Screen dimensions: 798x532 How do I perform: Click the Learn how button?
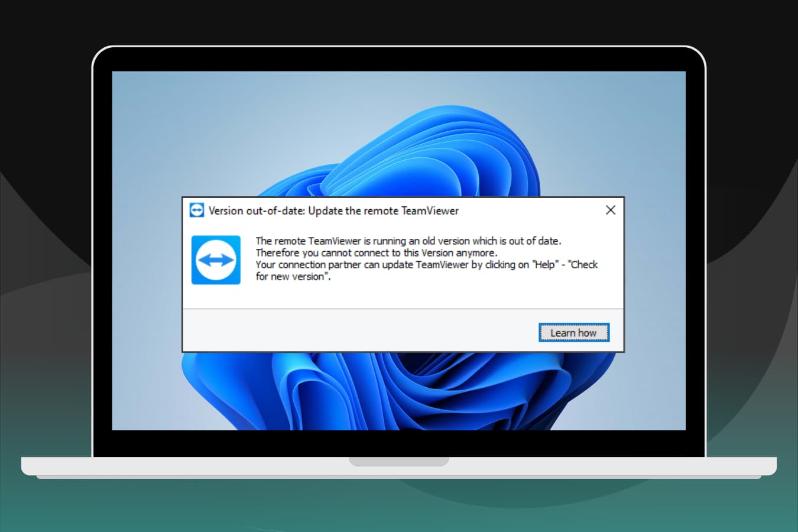click(x=573, y=333)
